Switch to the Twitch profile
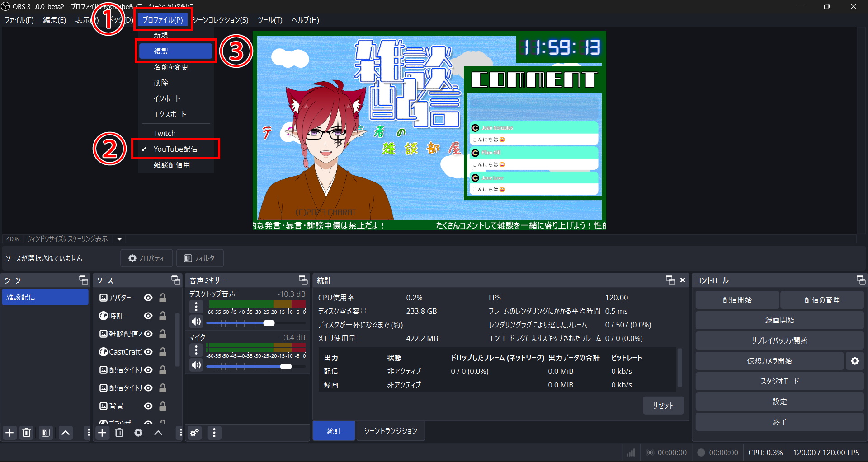This screenshot has height=462, width=868. pyautogui.click(x=176, y=133)
